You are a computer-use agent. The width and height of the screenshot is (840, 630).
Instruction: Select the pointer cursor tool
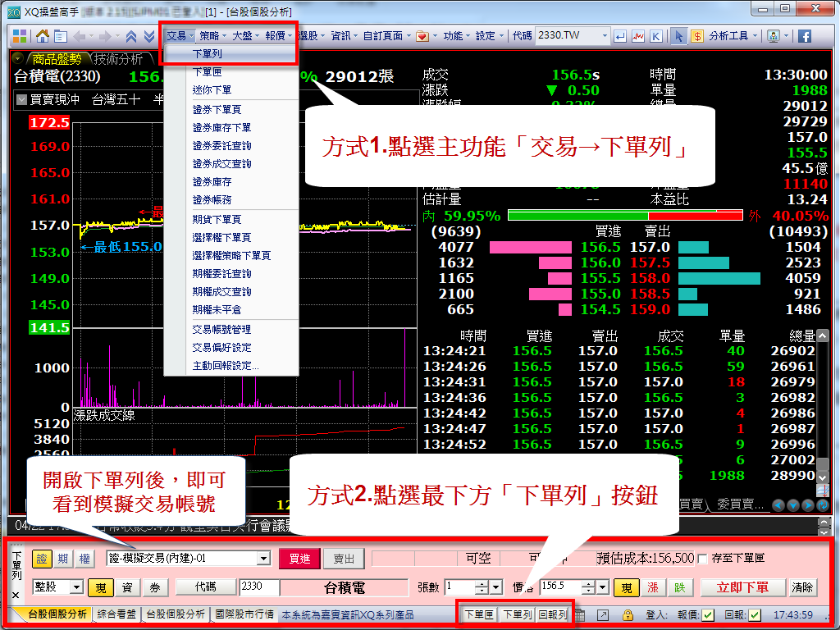pyautogui.click(x=678, y=36)
